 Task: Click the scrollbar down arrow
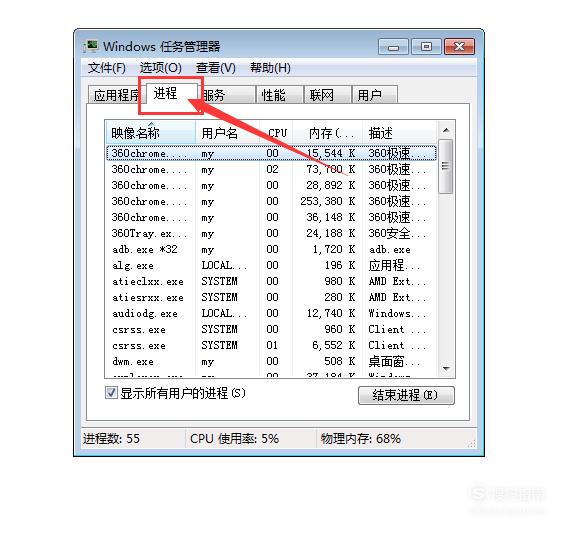[x=446, y=368]
